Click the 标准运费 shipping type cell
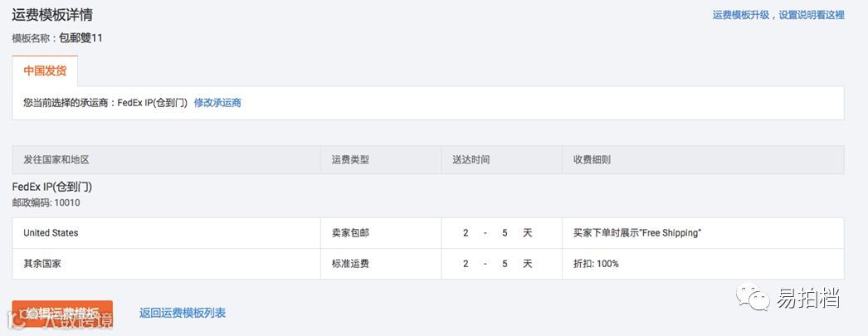The image size is (868, 336). click(x=349, y=264)
